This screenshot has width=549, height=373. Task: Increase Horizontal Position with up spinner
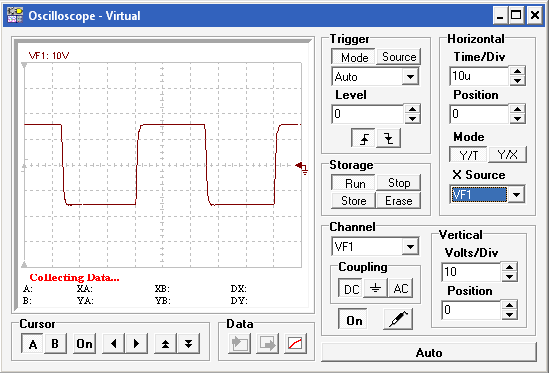coord(517,109)
